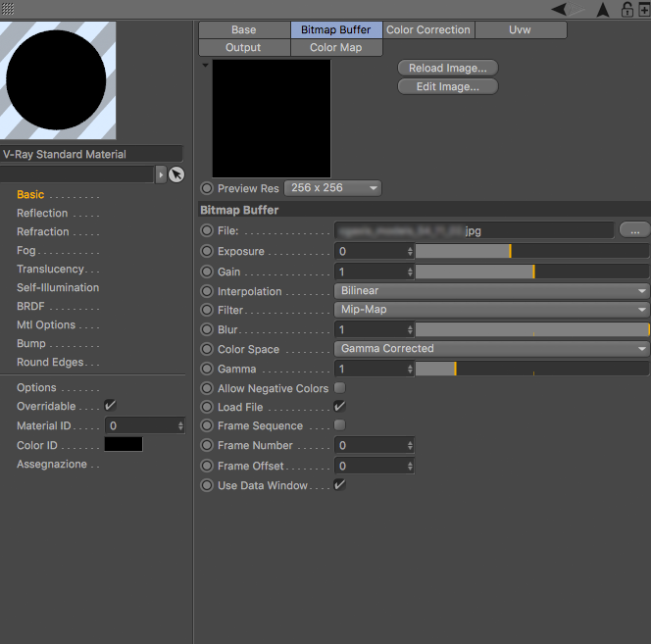Select the Basic channel

point(30,194)
